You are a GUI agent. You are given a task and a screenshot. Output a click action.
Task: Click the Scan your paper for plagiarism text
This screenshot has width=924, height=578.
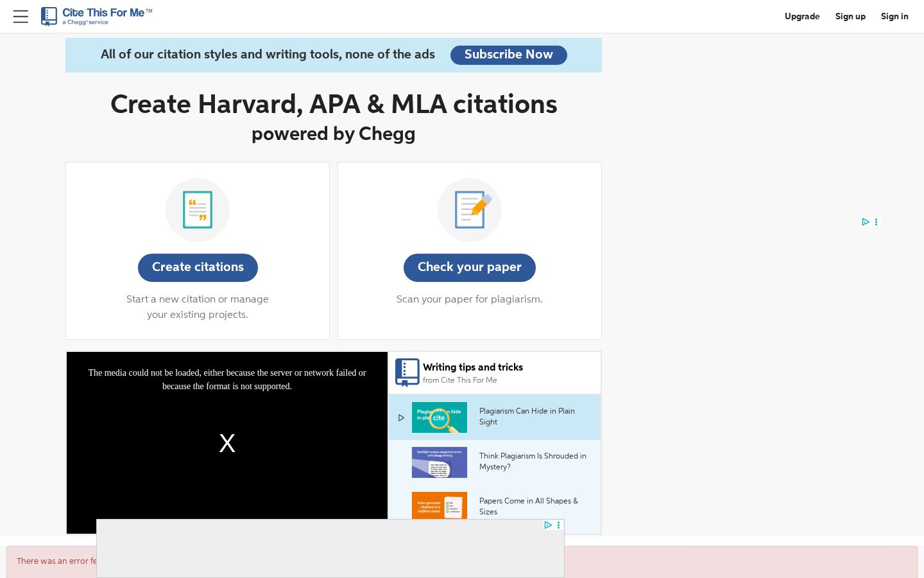pyautogui.click(x=470, y=299)
